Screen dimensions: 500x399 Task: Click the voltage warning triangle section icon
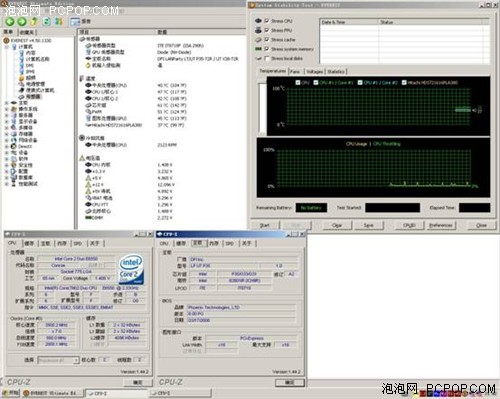82,158
